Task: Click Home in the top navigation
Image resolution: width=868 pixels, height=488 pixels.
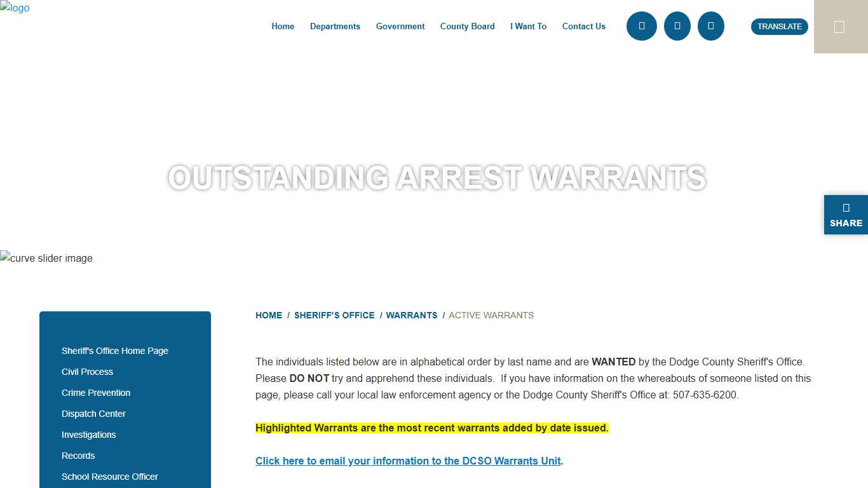Action: tap(283, 26)
